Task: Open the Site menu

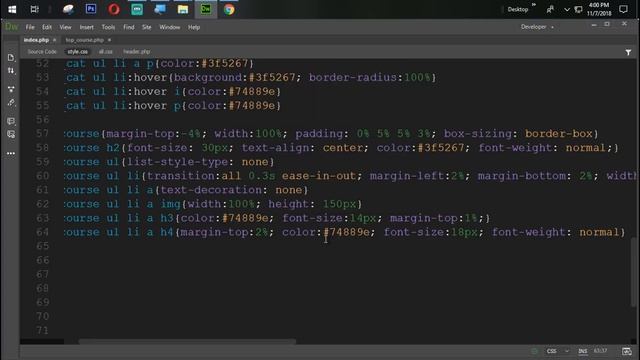Action: (x=147, y=27)
